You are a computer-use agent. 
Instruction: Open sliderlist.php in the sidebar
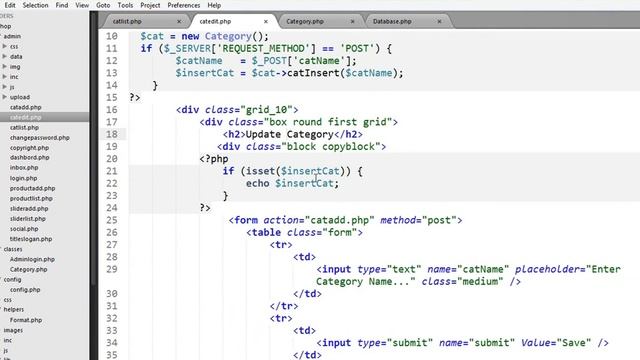[28, 219]
